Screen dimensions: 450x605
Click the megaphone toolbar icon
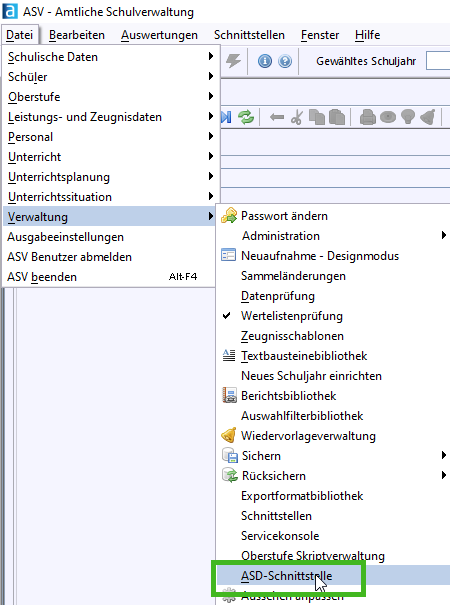coord(428,117)
